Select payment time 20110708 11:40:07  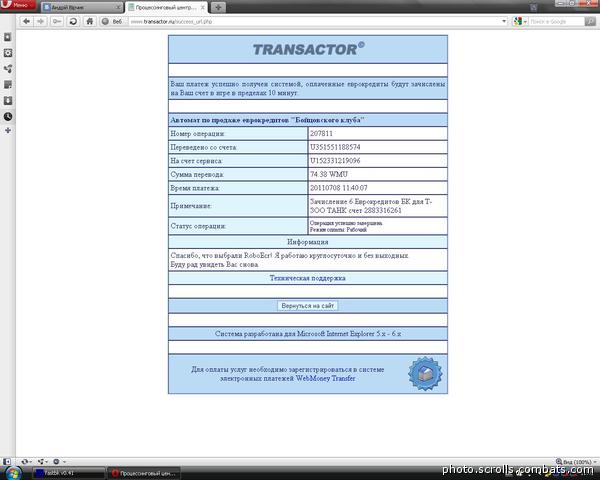pos(339,188)
